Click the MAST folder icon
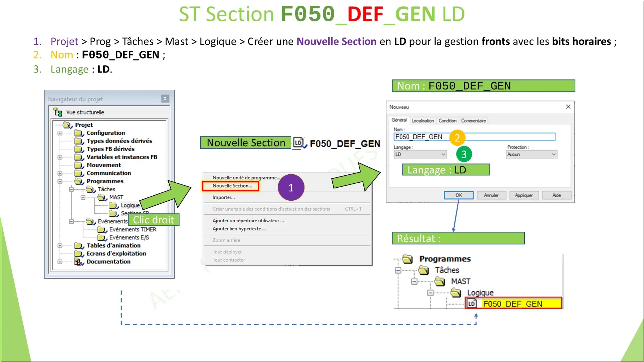Image resolution: width=644 pixels, height=362 pixels. [103, 197]
